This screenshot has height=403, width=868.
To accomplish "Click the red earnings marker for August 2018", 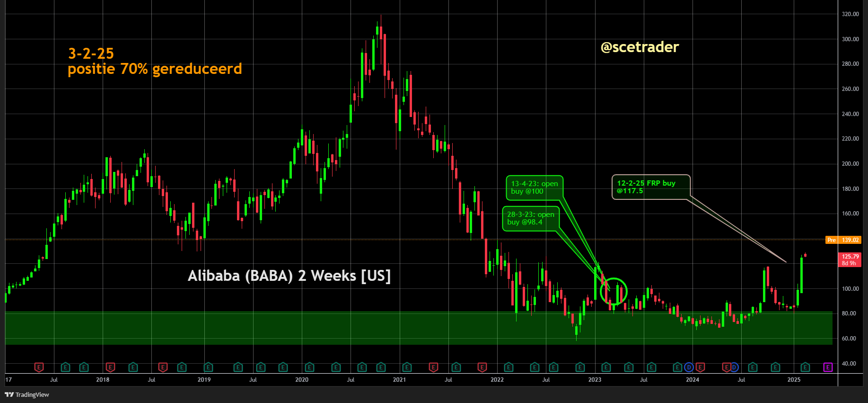I will tap(163, 367).
